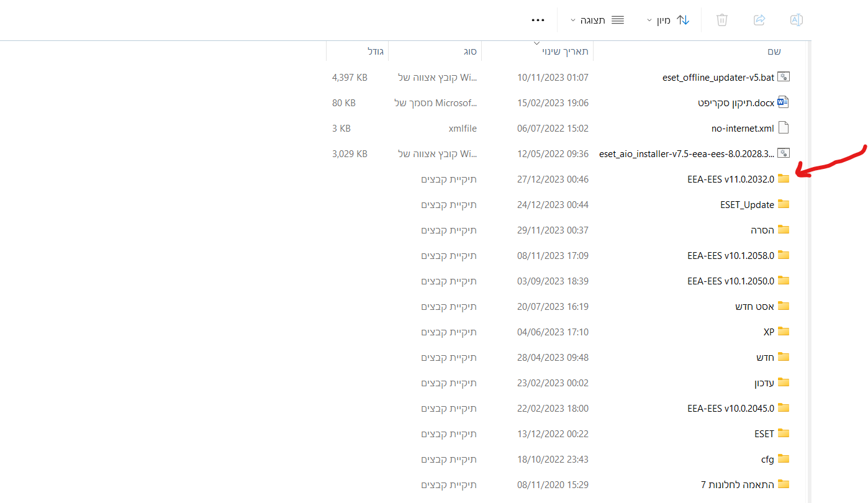Click the date 27/12/2023 00:46
868x503 pixels.
point(553,179)
